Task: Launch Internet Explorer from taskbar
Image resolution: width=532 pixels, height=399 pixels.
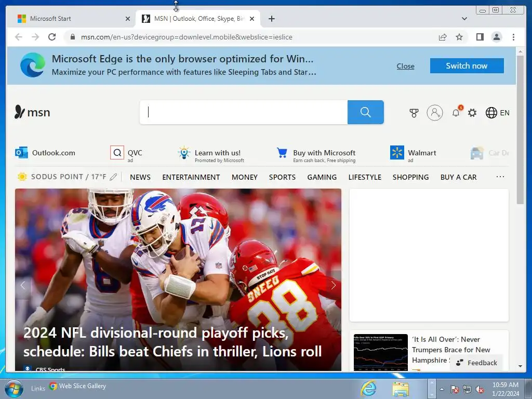Action: [368, 388]
